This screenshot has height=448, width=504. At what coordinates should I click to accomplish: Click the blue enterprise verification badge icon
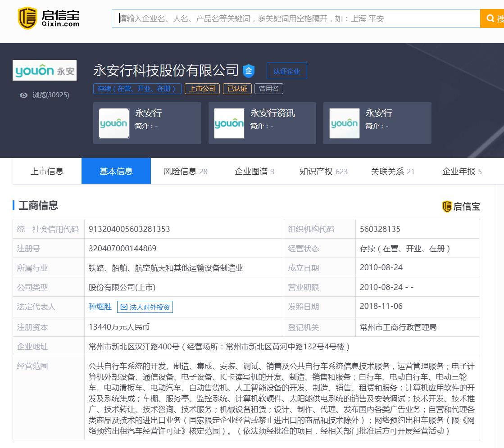(x=249, y=71)
